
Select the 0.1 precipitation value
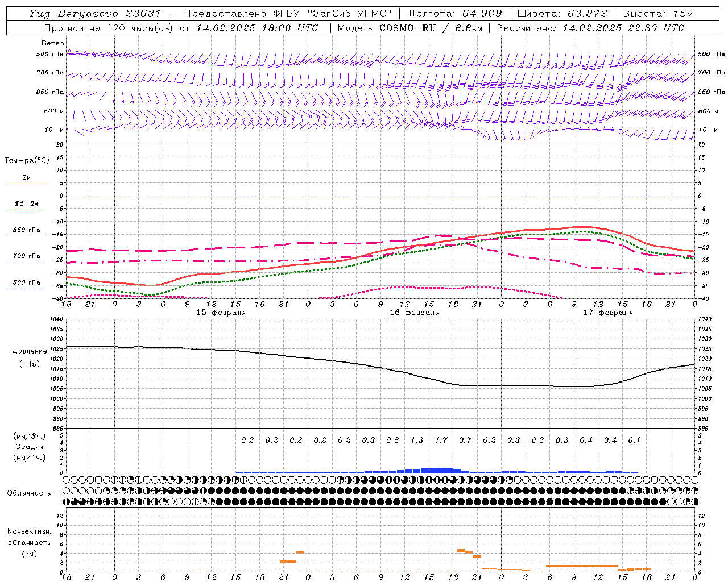pyautogui.click(x=634, y=440)
